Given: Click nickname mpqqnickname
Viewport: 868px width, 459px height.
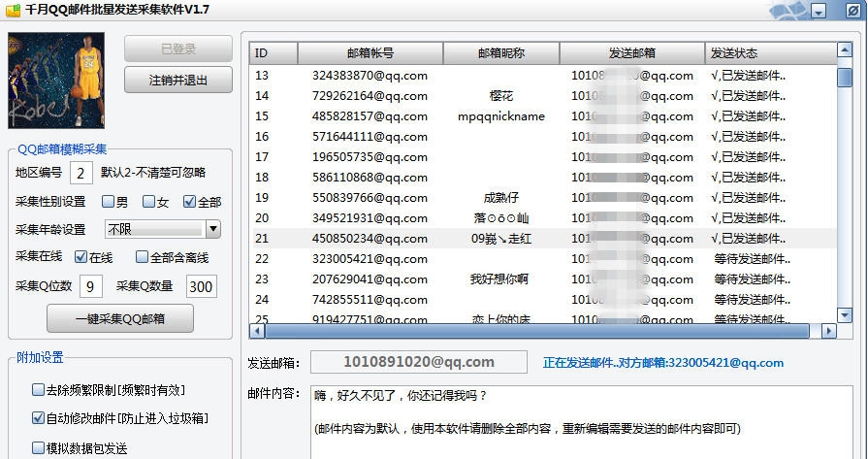Looking at the screenshot, I should coord(501,116).
